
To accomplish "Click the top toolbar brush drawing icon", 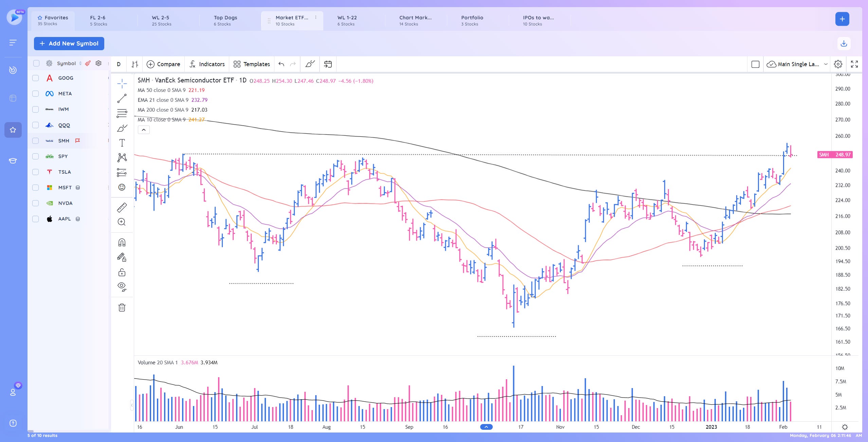I will (310, 64).
